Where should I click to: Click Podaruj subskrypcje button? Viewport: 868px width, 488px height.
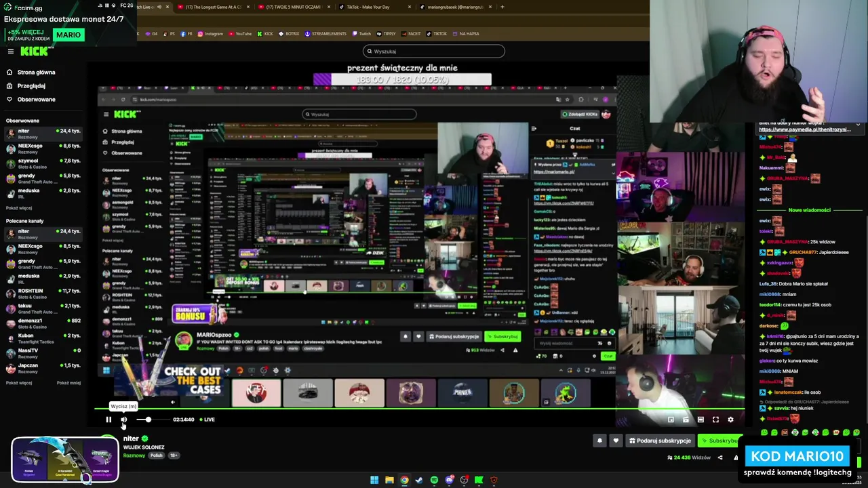click(660, 441)
